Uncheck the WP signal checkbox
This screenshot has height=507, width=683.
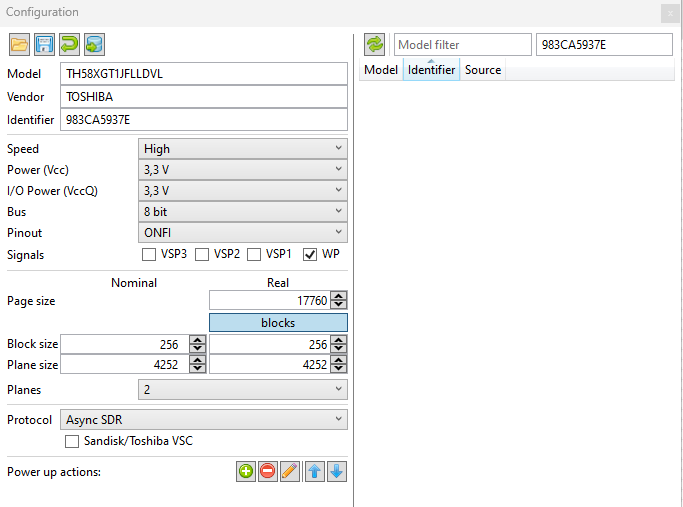(310, 254)
